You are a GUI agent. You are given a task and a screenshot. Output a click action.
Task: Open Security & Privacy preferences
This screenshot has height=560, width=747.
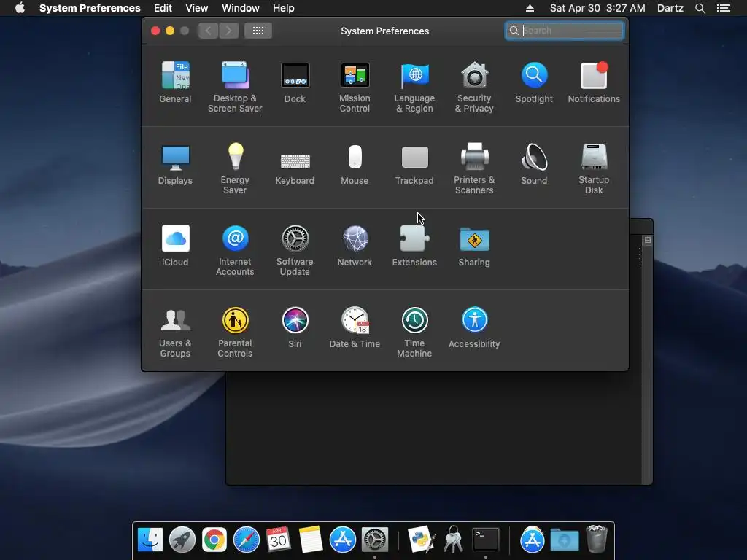click(x=474, y=87)
